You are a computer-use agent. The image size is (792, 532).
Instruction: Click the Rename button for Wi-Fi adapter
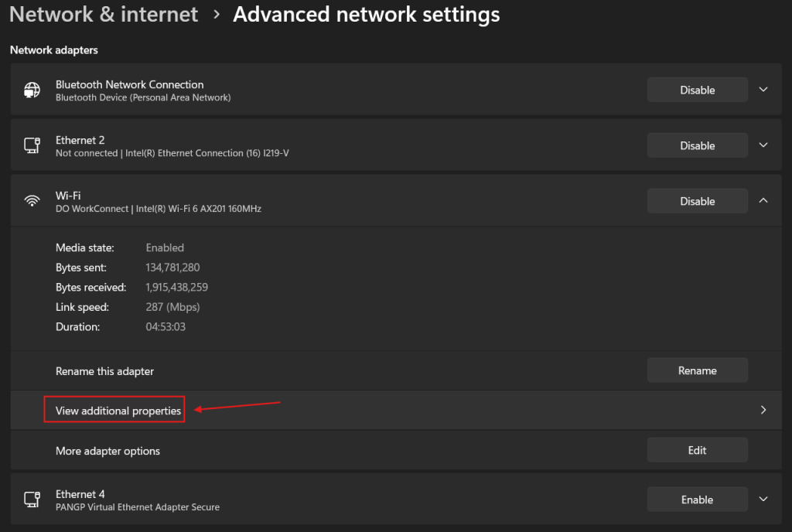(697, 370)
